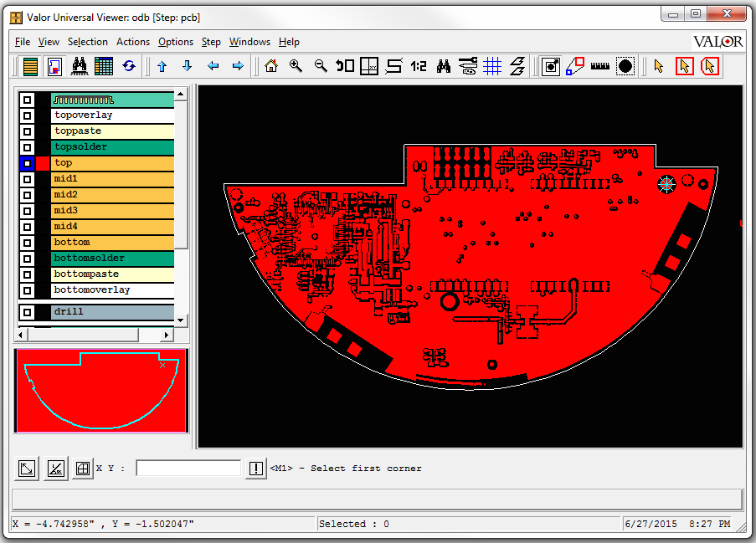Viewport: 756px width, 543px height.
Task: Click the X Y coordinate input field
Action: pos(188,468)
